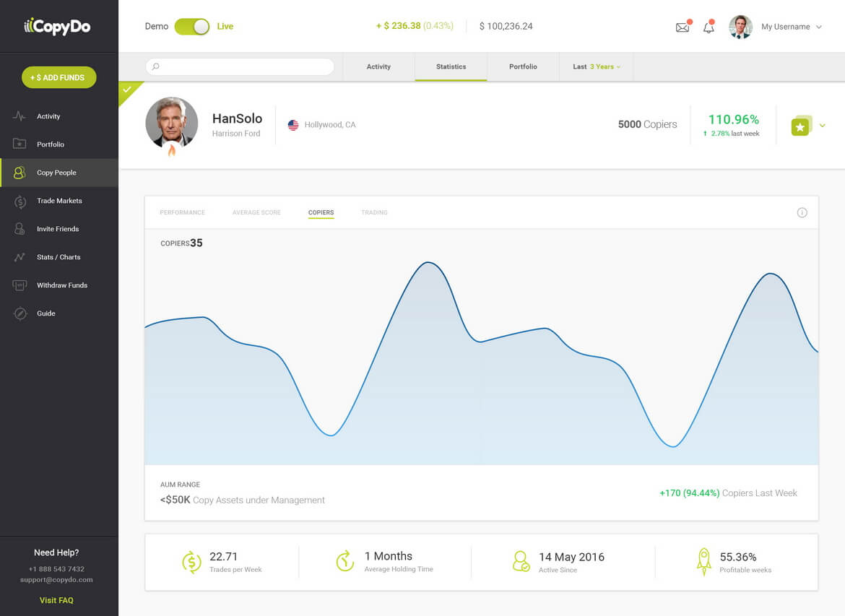Expand the My Username dropdown chevron
The image size is (845, 616).
tap(819, 27)
